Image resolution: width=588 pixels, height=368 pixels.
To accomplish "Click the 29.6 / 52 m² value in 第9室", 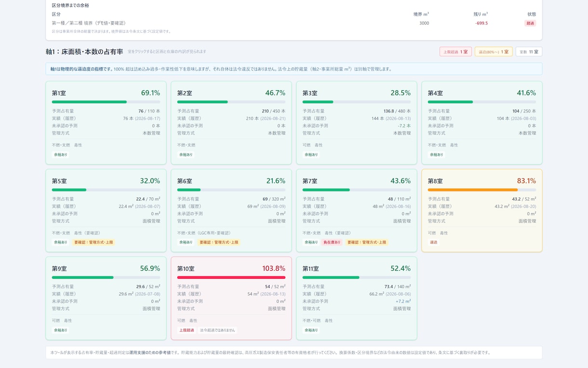I will click(148, 286).
